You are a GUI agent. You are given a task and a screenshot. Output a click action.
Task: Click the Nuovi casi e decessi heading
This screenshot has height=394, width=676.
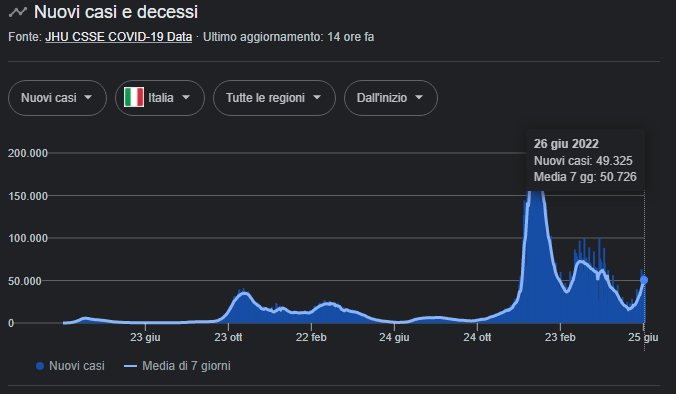coord(116,12)
